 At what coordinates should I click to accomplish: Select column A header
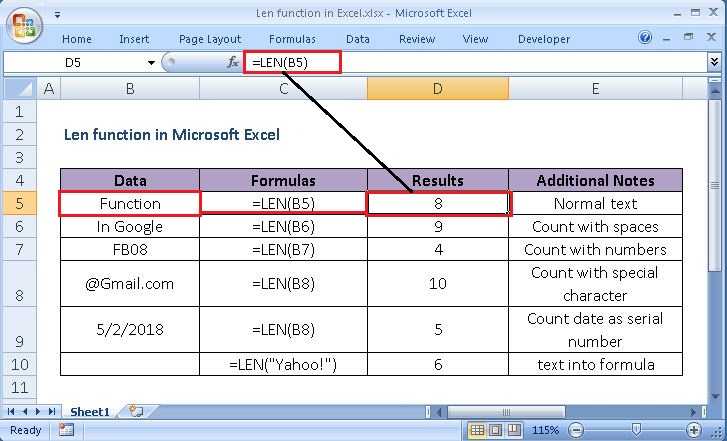pyautogui.click(x=48, y=89)
